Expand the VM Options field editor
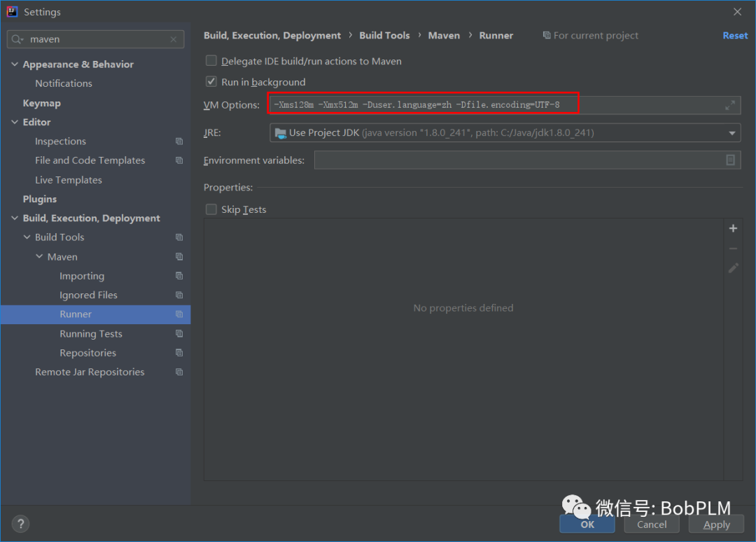The height and width of the screenshot is (542, 756). click(730, 105)
